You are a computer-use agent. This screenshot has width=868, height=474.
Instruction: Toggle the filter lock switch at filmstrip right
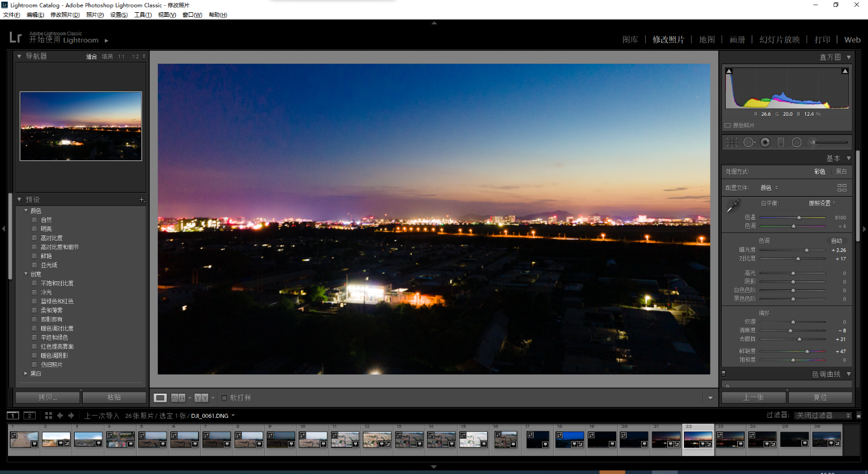(x=859, y=416)
